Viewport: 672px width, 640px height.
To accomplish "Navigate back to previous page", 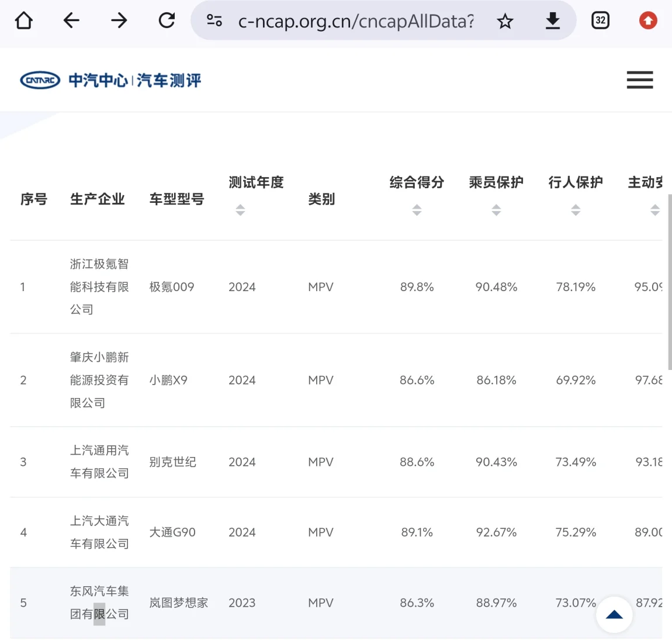I will [x=71, y=21].
